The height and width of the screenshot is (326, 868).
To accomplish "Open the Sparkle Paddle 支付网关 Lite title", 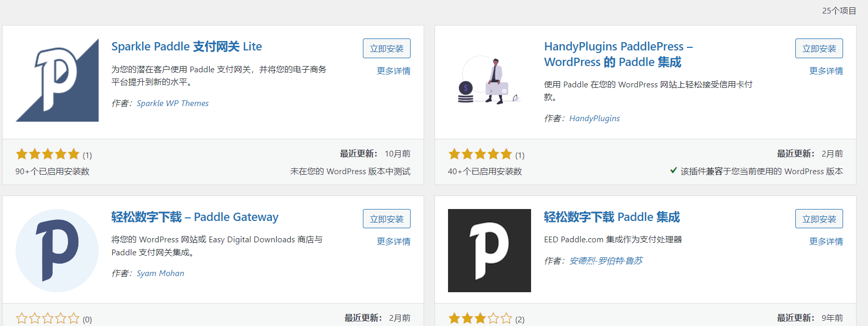I will pyautogui.click(x=187, y=46).
